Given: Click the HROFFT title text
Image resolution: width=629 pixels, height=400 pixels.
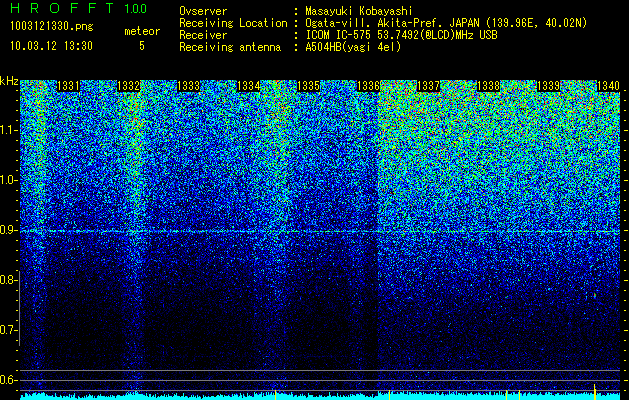Looking at the screenshot, I should coord(62,8).
